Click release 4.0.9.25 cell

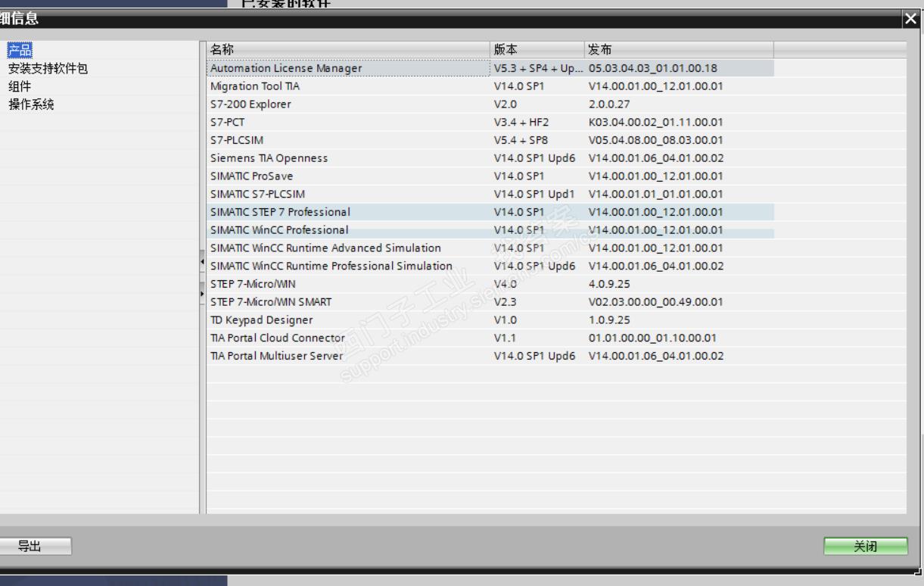(680, 284)
